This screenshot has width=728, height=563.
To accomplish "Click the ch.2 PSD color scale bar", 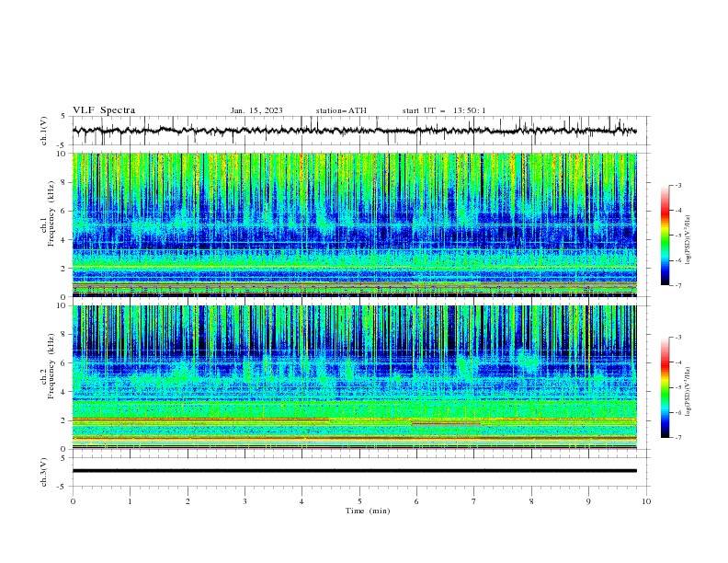I will (x=665, y=387).
